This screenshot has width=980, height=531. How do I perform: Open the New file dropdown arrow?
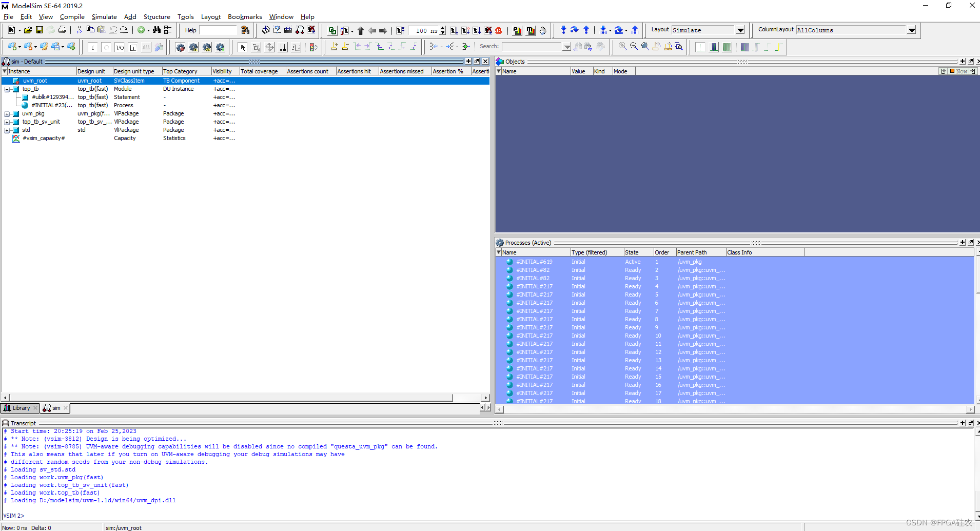(19, 31)
